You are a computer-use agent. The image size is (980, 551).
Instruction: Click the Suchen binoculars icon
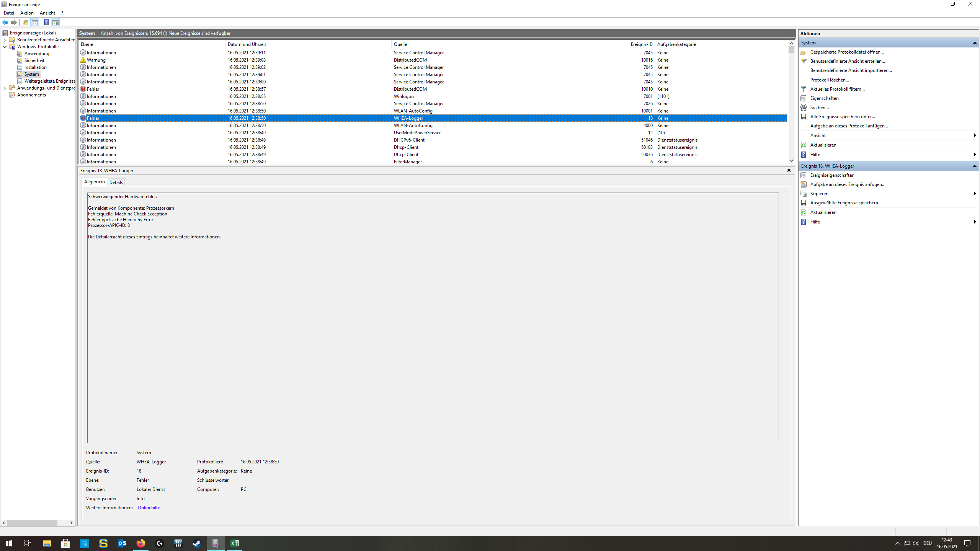pos(804,108)
